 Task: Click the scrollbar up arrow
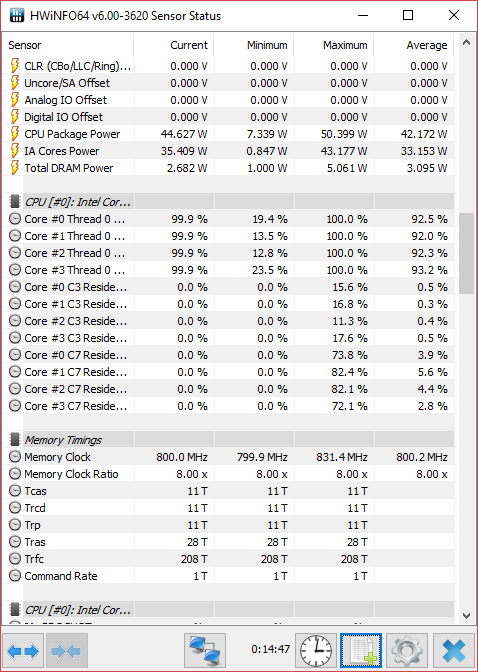tap(466, 42)
